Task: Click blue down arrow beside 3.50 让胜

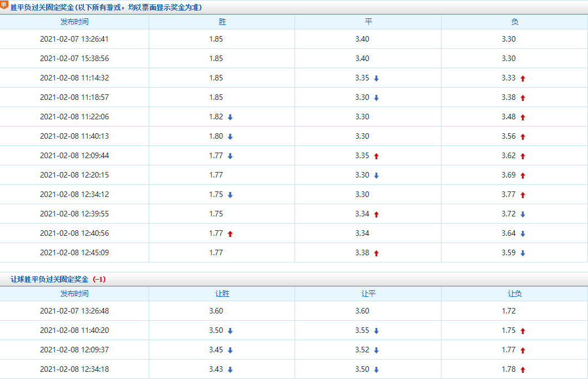Action: (x=230, y=331)
